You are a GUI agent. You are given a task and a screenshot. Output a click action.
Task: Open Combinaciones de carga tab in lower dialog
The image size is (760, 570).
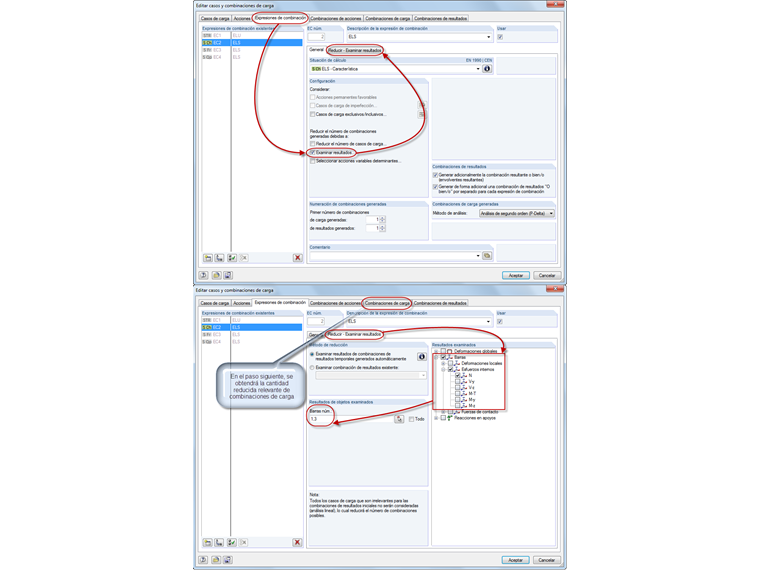(x=387, y=303)
